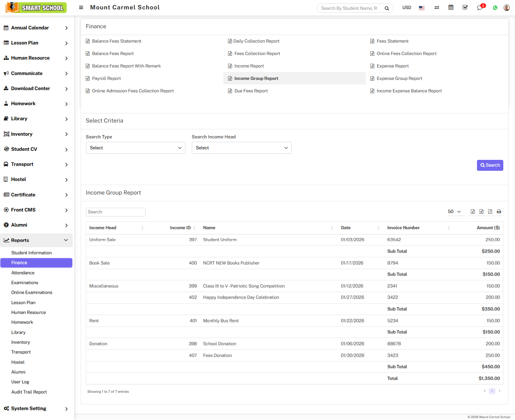
Task: Print the Income Group Report table
Action: pos(499,212)
